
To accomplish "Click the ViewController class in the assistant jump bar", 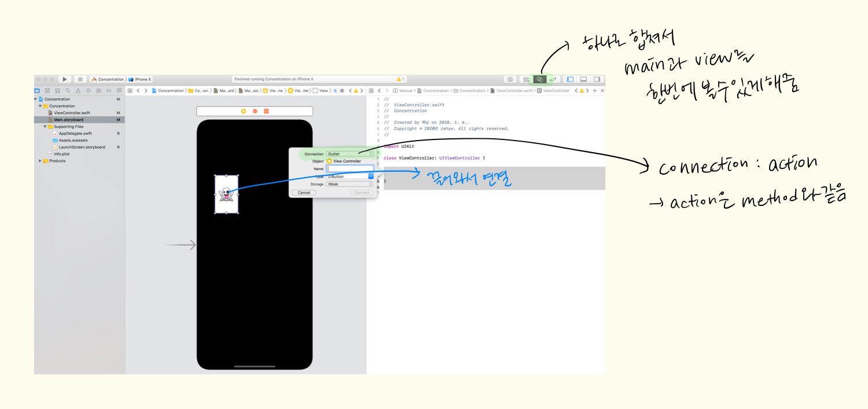I will 554,91.
